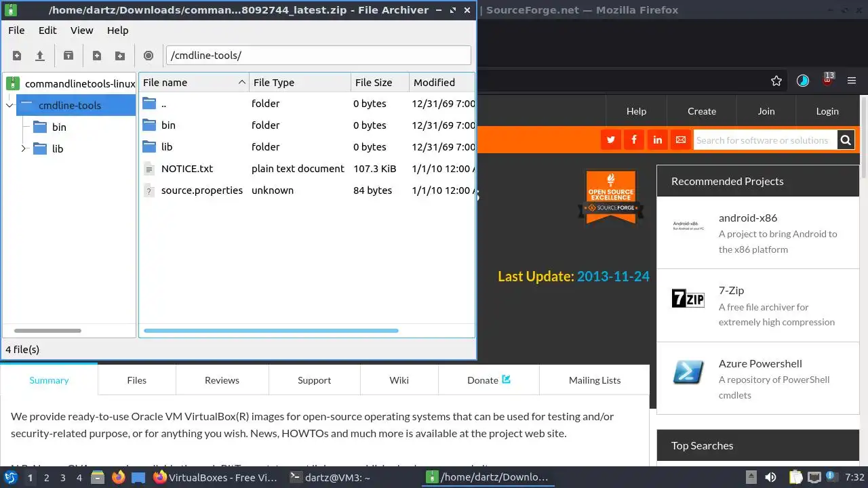Expand the lib folder tree node
The height and width of the screenshot is (488, 868).
pyautogui.click(x=23, y=148)
